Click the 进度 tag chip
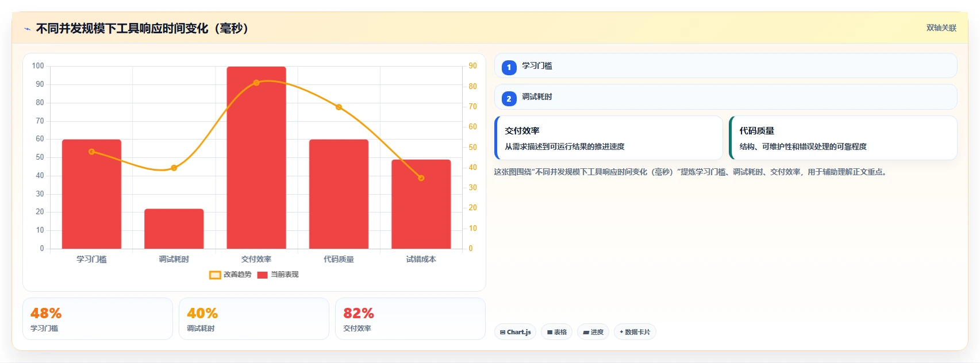This screenshot has width=980, height=363. coord(593,332)
